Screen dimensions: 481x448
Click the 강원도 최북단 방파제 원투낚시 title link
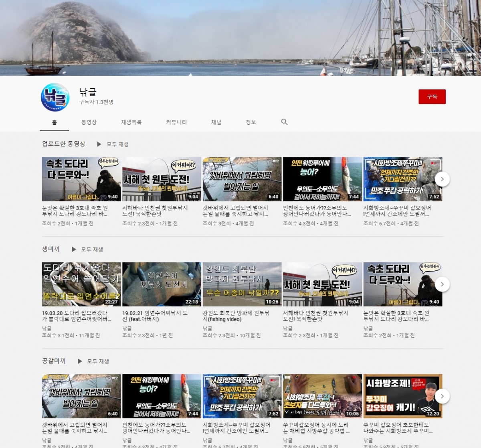pos(236,316)
